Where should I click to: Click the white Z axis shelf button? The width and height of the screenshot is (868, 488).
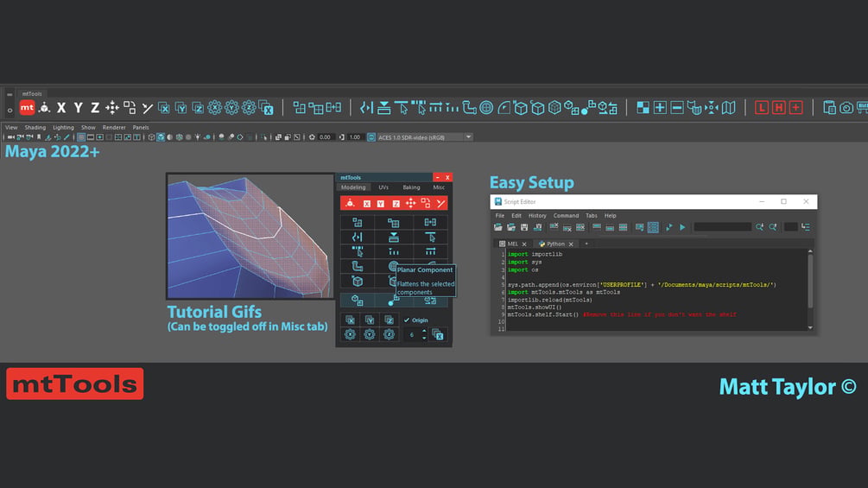(95, 108)
